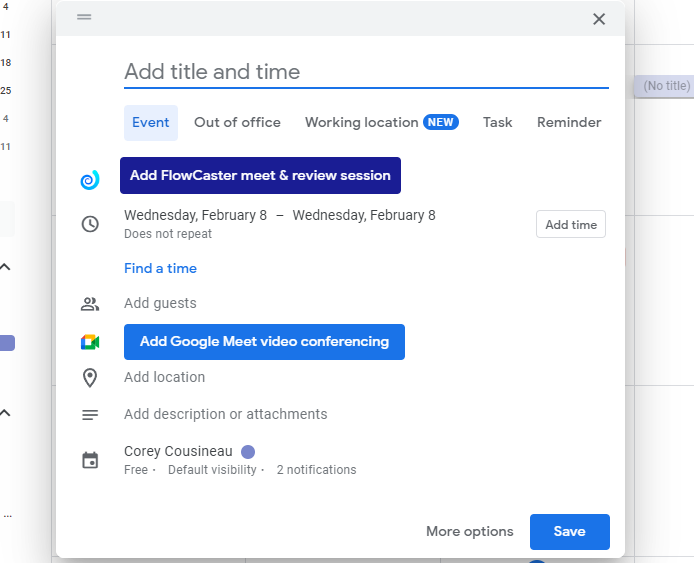Open the 2 notifications setting

click(x=316, y=470)
